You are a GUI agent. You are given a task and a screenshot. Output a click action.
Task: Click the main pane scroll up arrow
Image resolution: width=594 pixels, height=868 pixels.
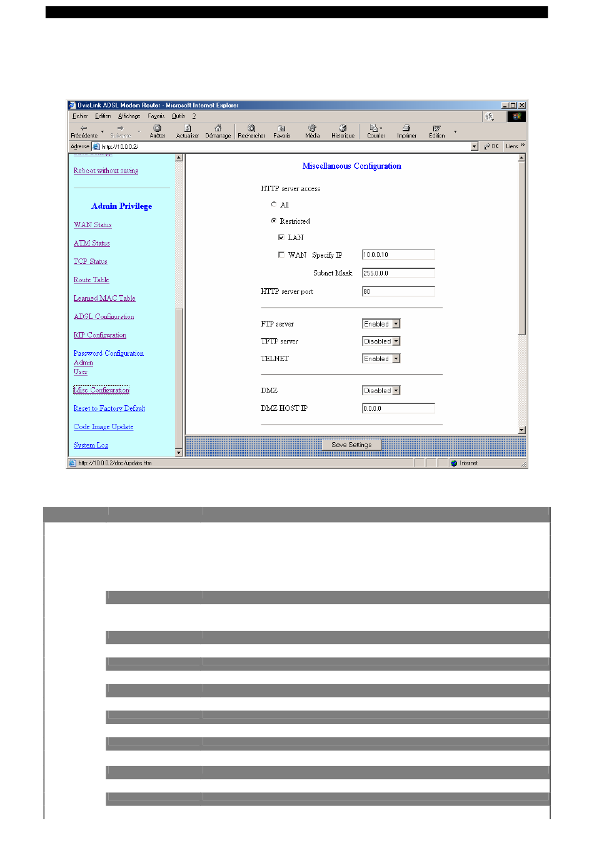522,158
